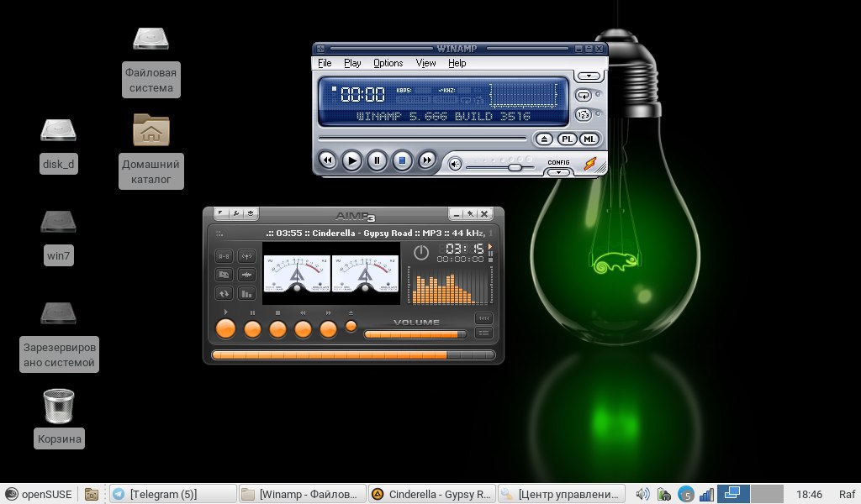The image size is (861, 504).
Task: Open AIMP3's main menu arrow button
Action: coord(220,213)
